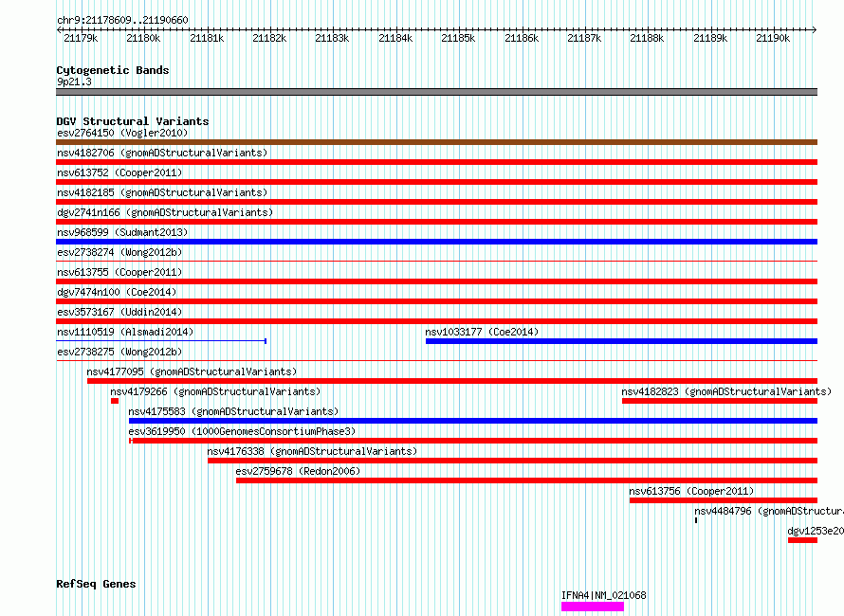Open nsv1033177 (Coe2014) variant label

click(x=482, y=332)
